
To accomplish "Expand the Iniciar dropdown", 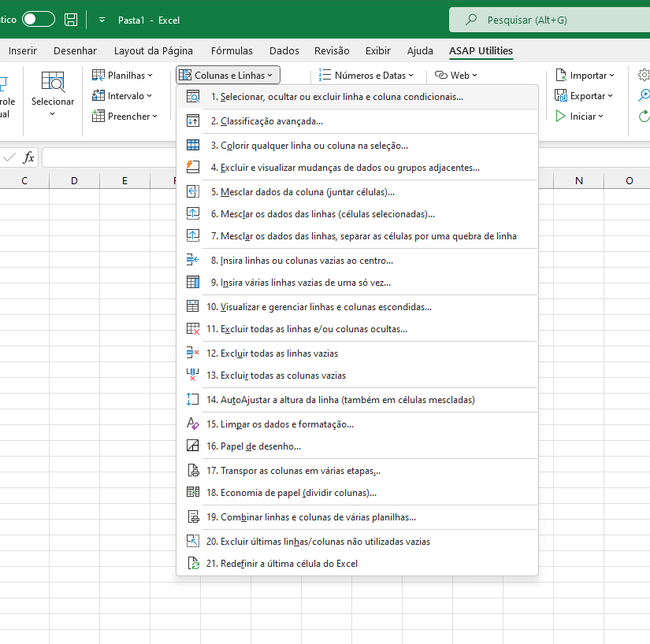I will tap(580, 117).
